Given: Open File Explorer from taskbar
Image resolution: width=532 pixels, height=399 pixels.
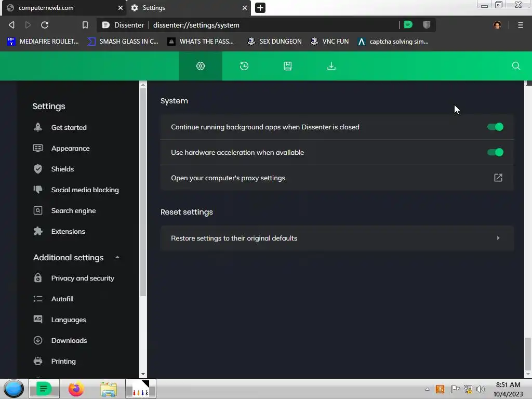Looking at the screenshot, I should pos(109,389).
